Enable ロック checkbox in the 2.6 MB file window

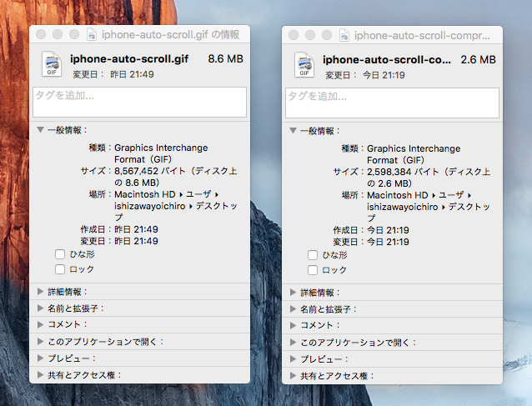313,269
